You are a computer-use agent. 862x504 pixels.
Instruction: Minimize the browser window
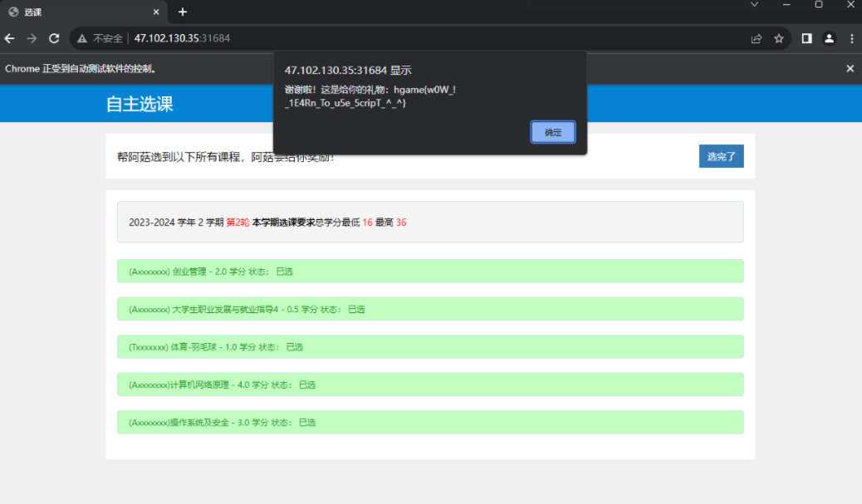[x=786, y=4]
